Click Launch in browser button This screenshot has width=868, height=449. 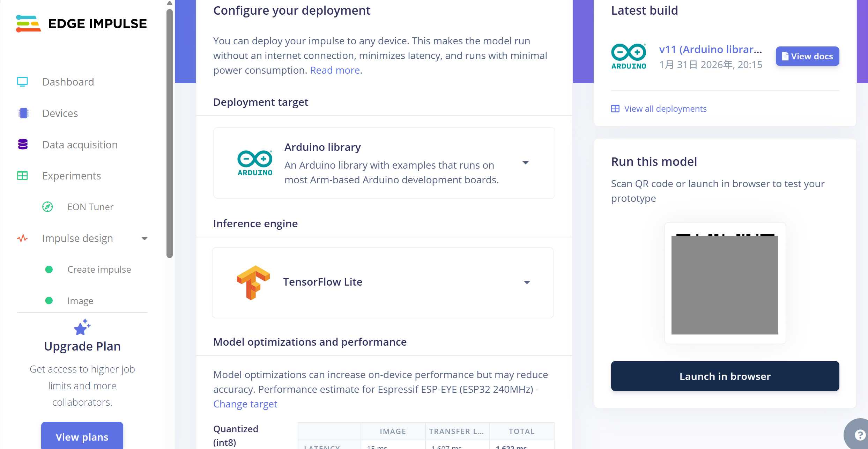(725, 376)
